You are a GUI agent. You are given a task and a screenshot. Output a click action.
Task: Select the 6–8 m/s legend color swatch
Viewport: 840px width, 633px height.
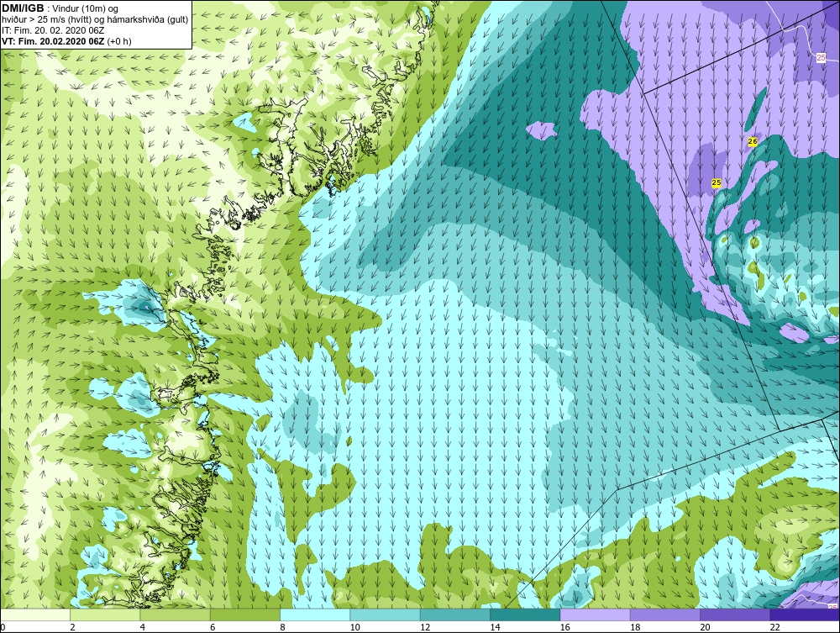click(244, 615)
